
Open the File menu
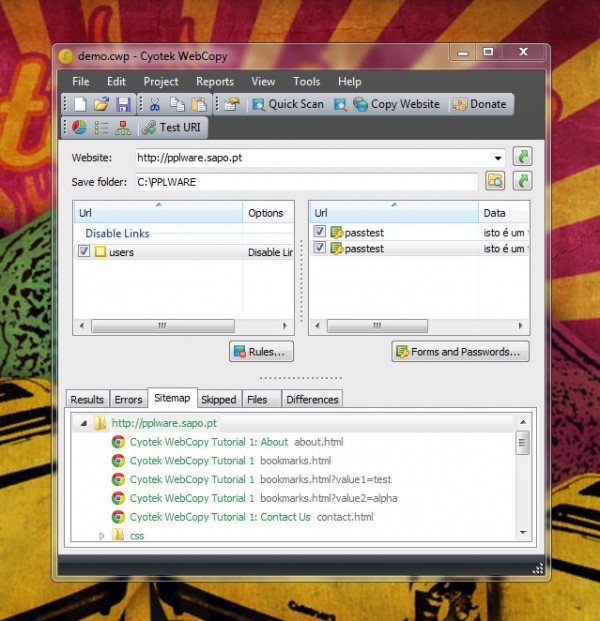click(81, 82)
